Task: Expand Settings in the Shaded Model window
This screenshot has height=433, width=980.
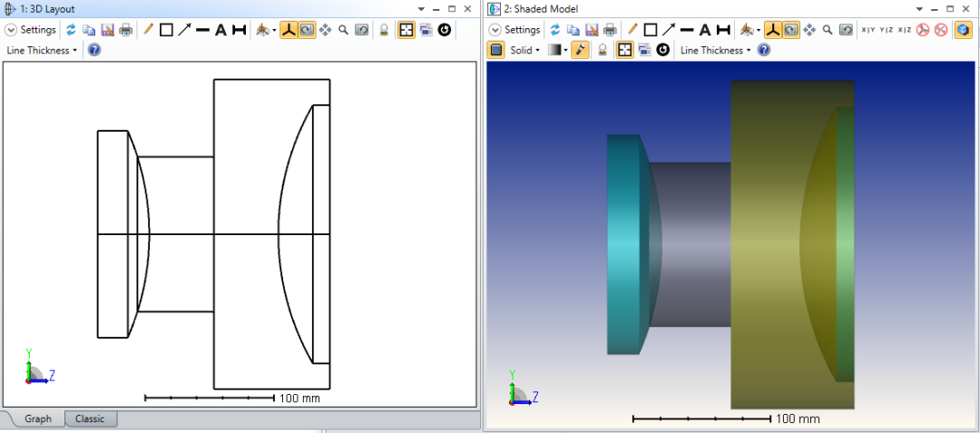Action: [x=514, y=30]
